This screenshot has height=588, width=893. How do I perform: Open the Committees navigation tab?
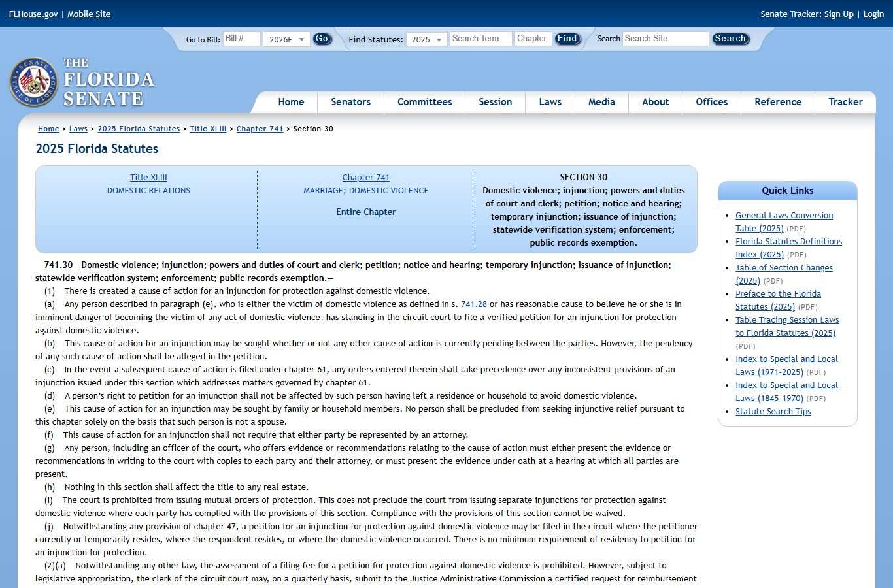point(424,102)
